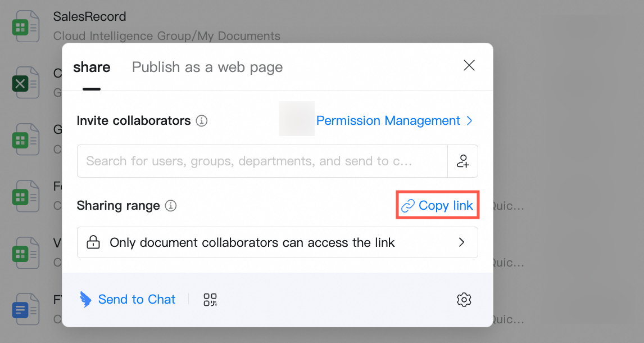Click info icon next to Invite collaborators
Screen dimensions: 644x343
click(x=201, y=121)
